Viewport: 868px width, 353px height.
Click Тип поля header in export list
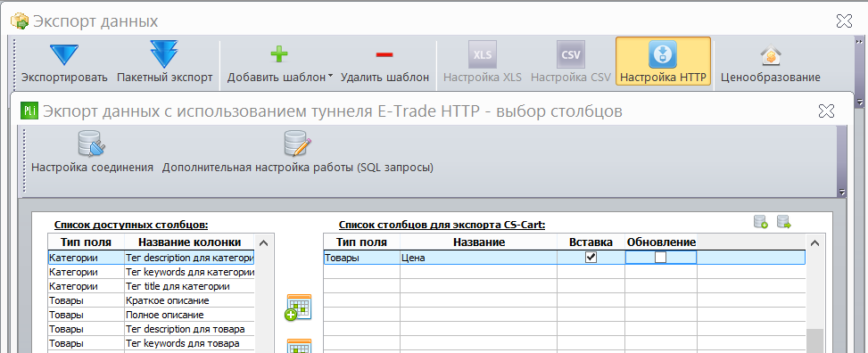coord(361,242)
